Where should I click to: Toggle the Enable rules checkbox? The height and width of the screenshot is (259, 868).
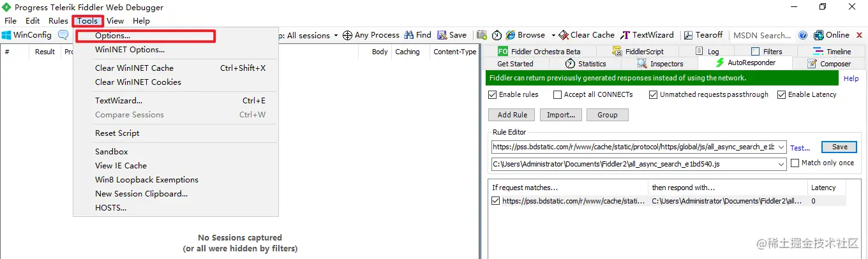[x=492, y=94]
